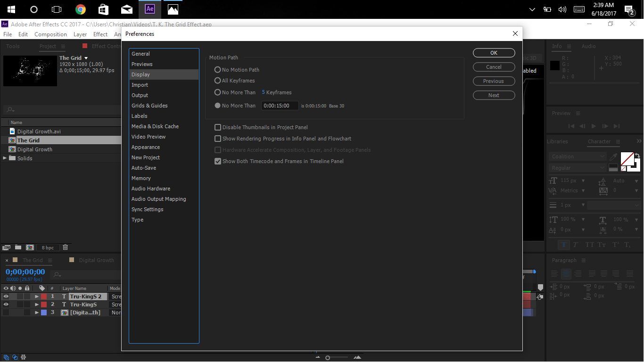
Task: Select the No More Than time radio button
Action: coord(217,106)
